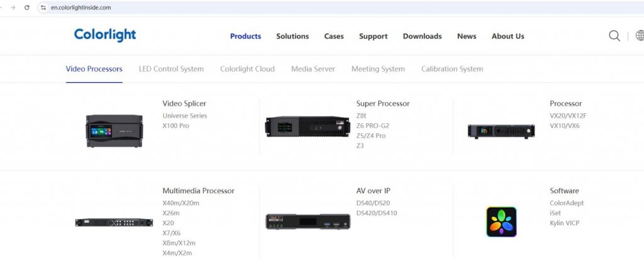The image size is (644, 263).
Task: Open iSet software link
Action: [x=555, y=213]
